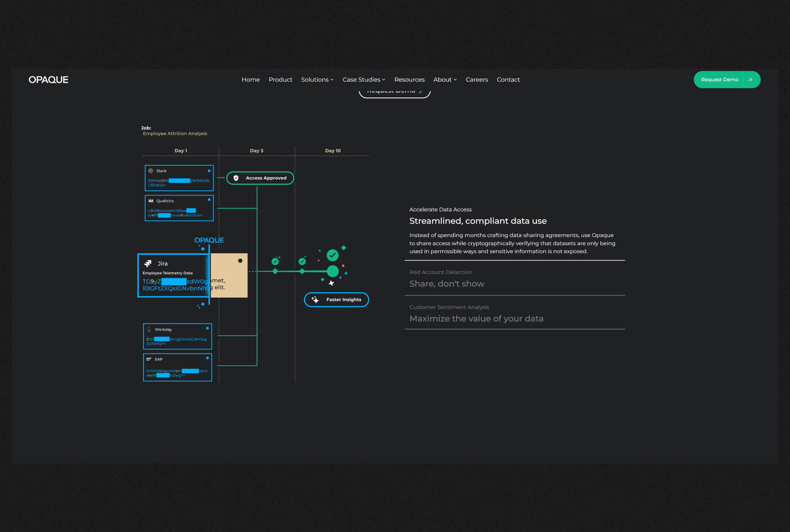
Task: Click the Employee Telemetry Data text
Action: 167,273
